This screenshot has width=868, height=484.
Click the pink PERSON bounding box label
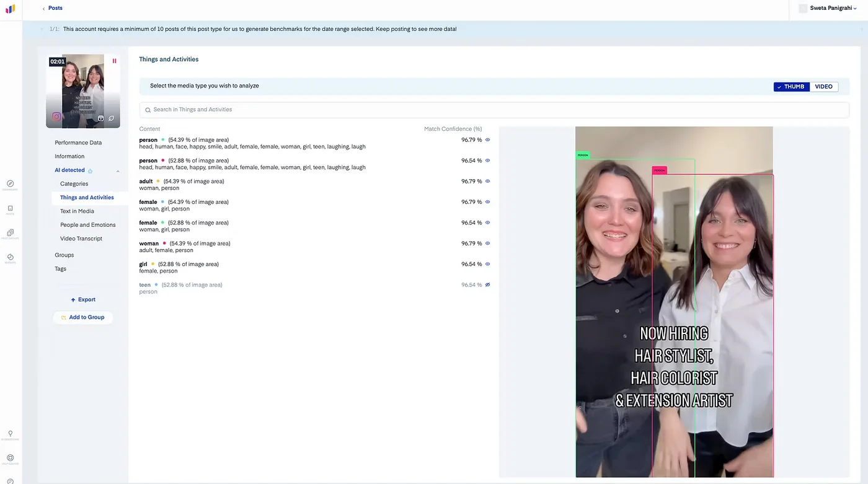pos(659,170)
